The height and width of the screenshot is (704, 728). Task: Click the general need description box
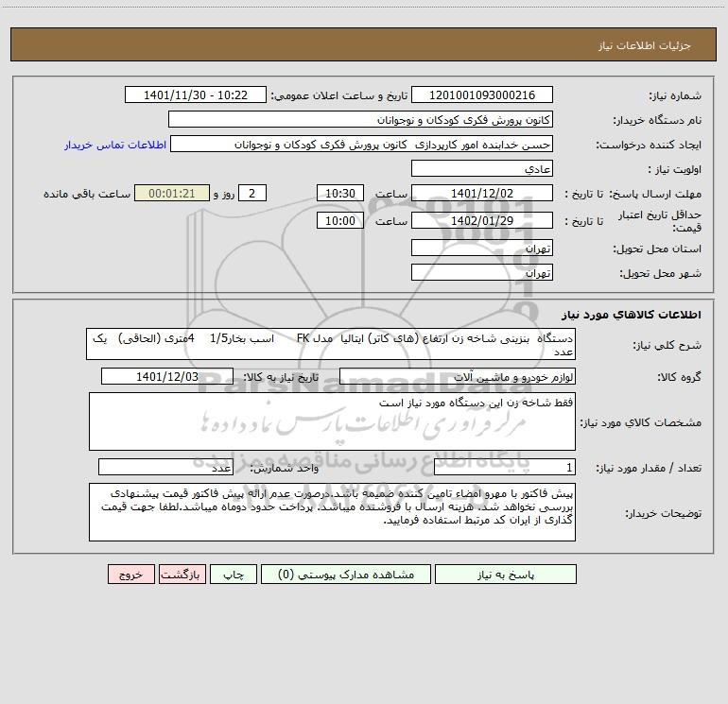(x=331, y=344)
